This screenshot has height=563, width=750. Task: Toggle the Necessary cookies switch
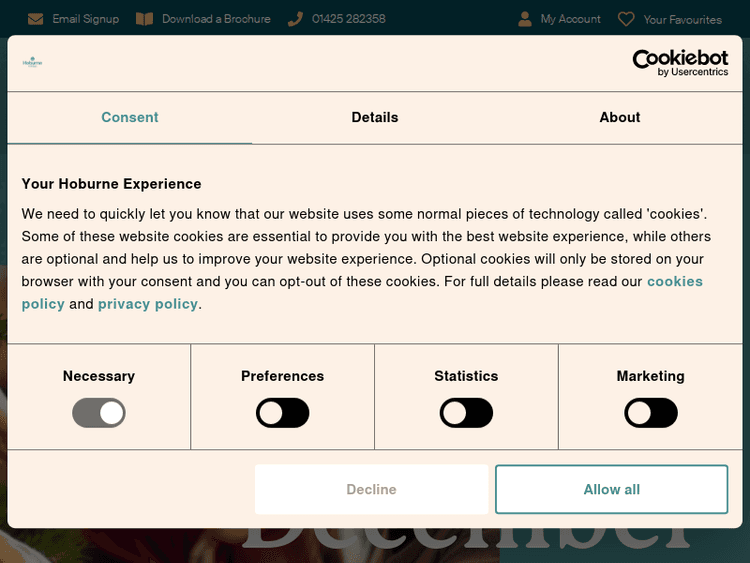(99, 413)
